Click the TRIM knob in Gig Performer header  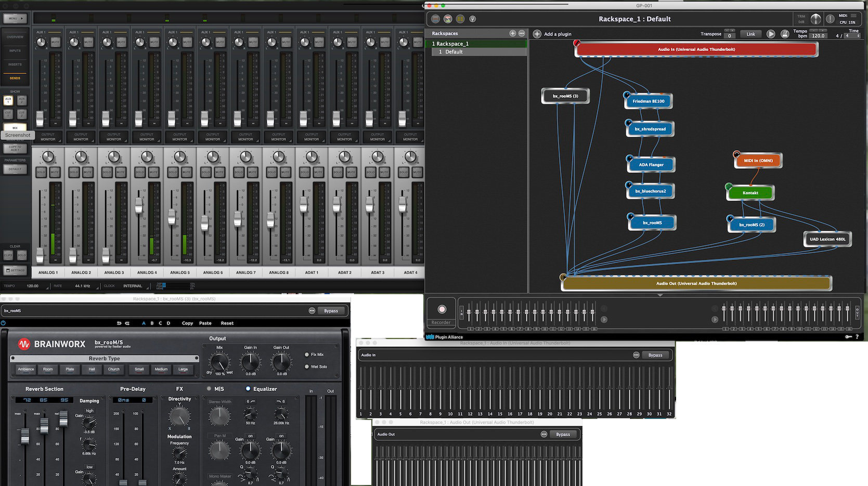815,19
